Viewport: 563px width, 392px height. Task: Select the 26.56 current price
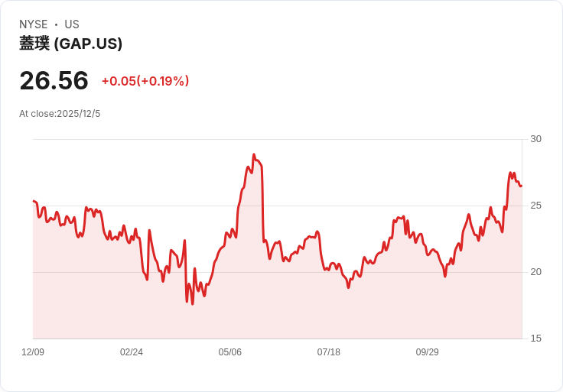(54, 80)
